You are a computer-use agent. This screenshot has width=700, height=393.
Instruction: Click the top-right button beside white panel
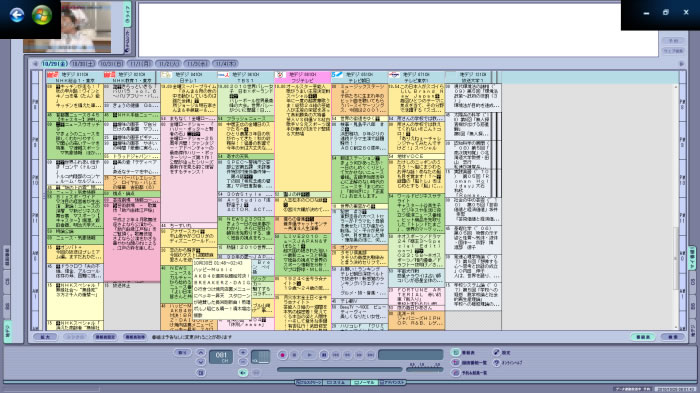point(673,41)
